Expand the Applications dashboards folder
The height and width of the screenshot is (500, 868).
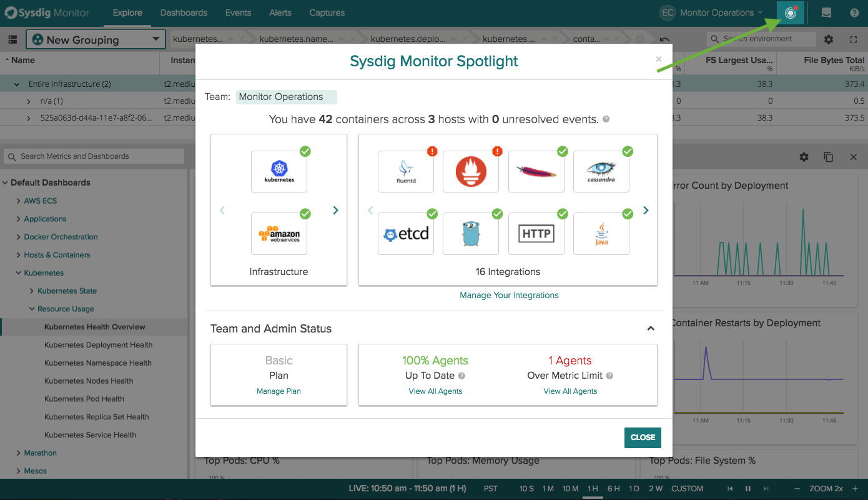19,219
